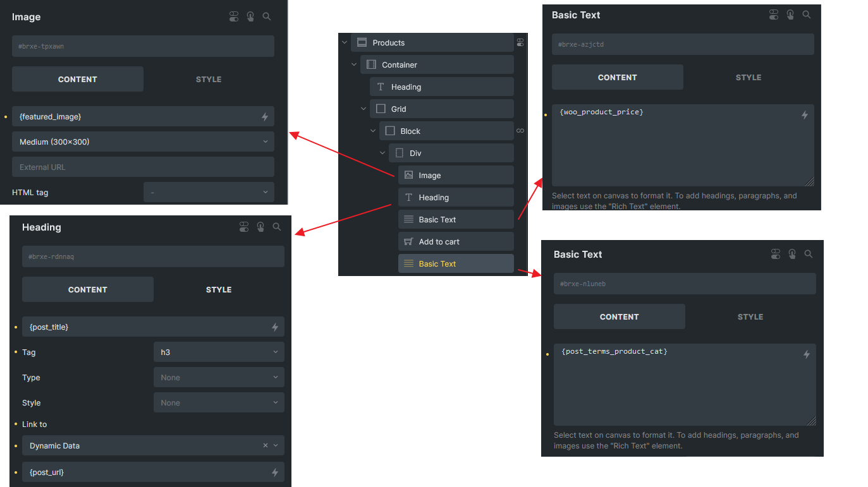Screen dimensions: 868x487
Task: Switch to STYLE tab in the Heading panel
Action: pos(219,290)
